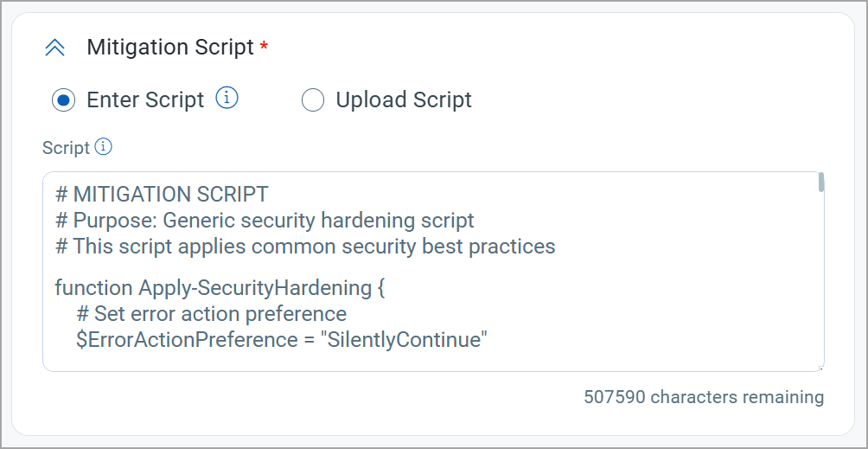Click the '507590 characters remaining' counter
The width and height of the screenshot is (868, 449).
[704, 397]
